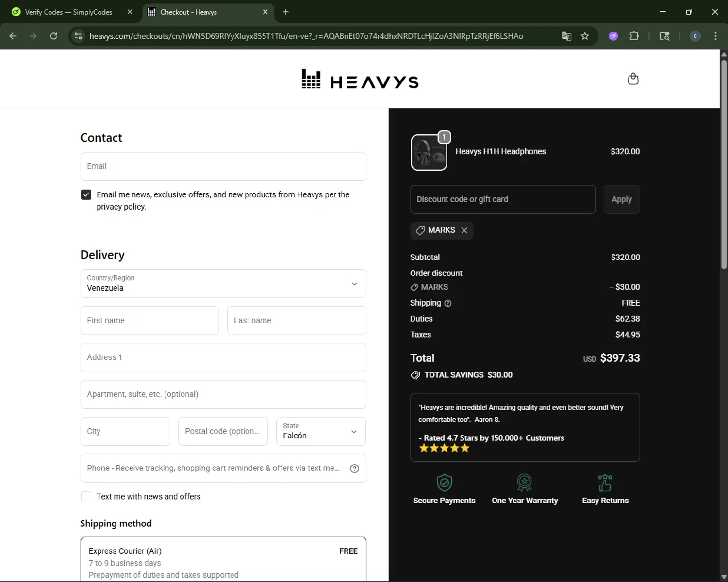The height and width of the screenshot is (582, 728).
Task: Click the Address 1 field
Action: [x=223, y=357]
